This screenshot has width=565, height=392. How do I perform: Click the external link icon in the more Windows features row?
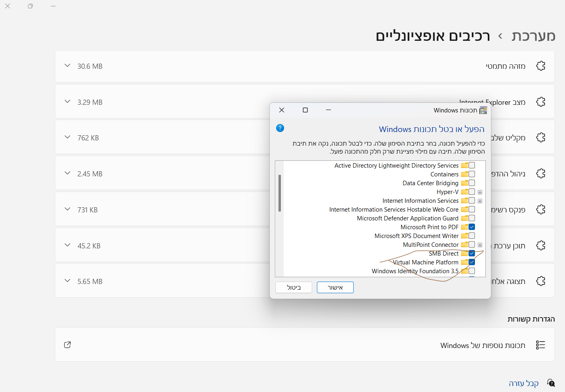coord(68,345)
